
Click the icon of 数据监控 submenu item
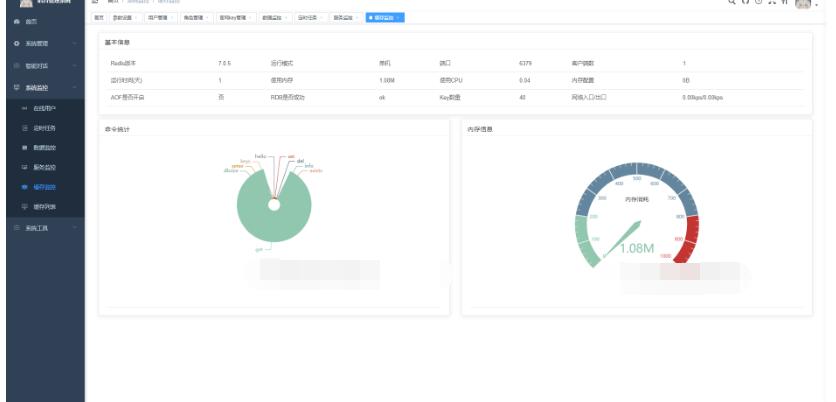pyautogui.click(x=24, y=148)
